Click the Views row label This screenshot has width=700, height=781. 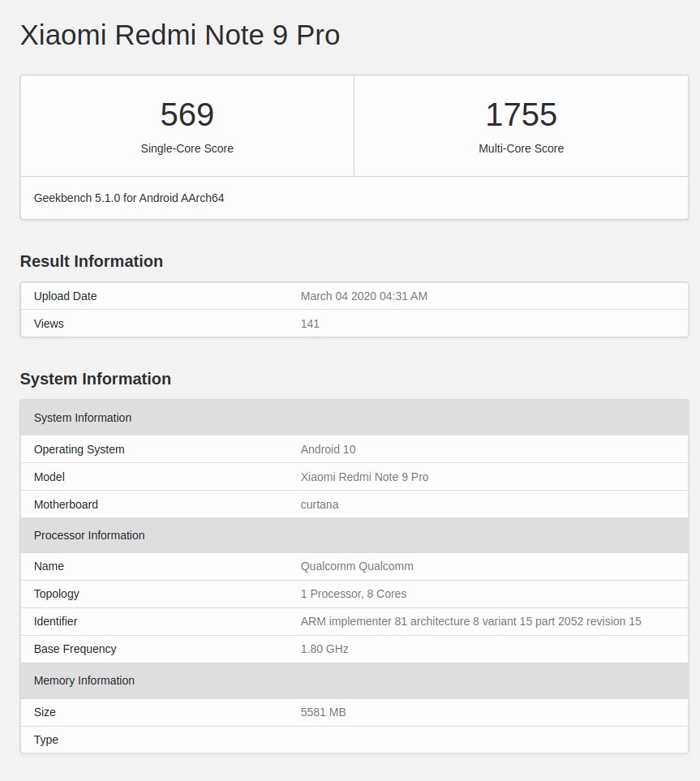49,324
